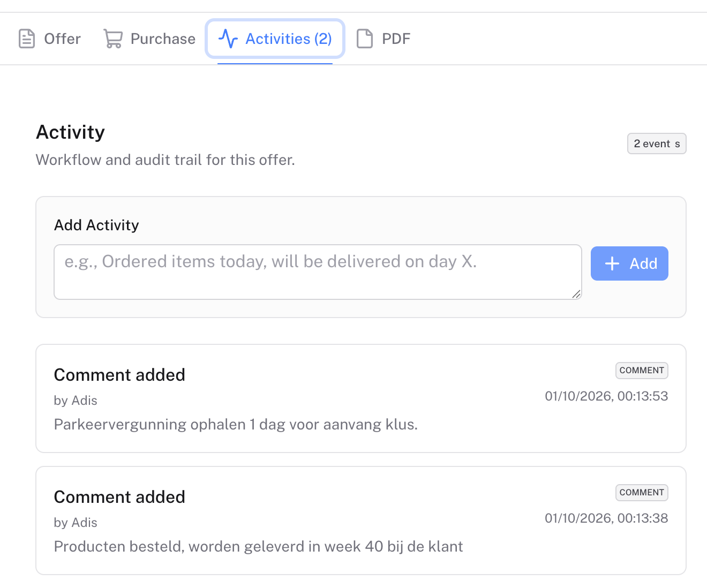Click 'Workflow and audit trail for this offer.'
This screenshot has height=588, width=707.
click(165, 160)
